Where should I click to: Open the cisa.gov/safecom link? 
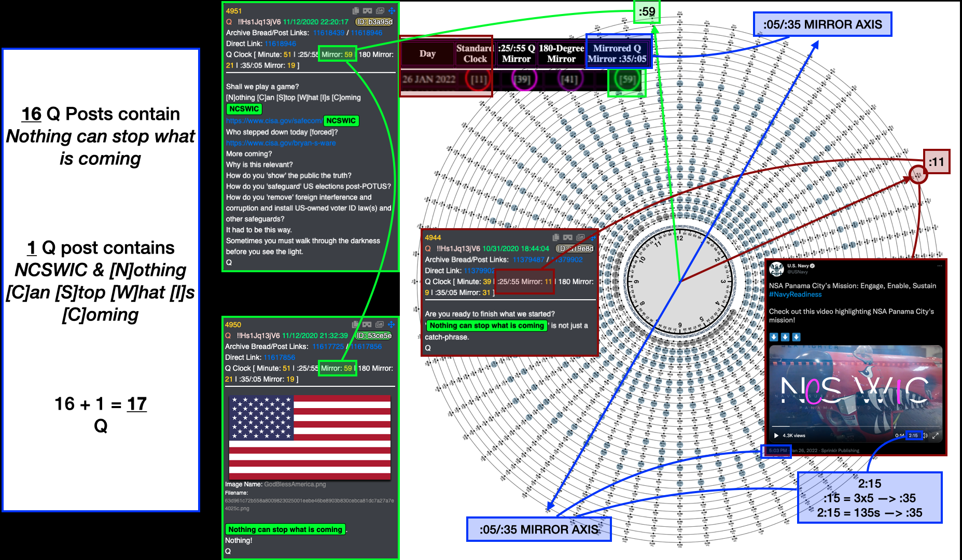coord(274,121)
